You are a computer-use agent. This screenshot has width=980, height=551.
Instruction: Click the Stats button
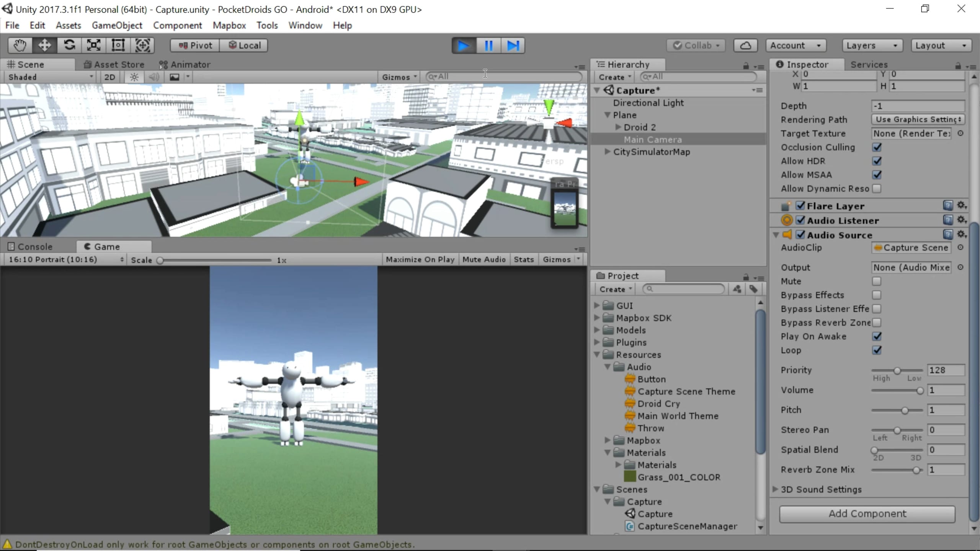pyautogui.click(x=524, y=259)
